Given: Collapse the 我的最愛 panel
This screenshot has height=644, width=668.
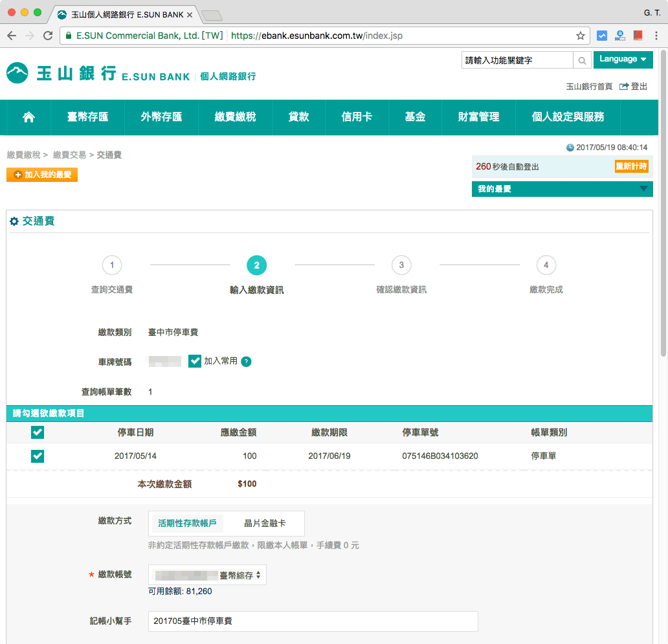Looking at the screenshot, I should click(644, 188).
